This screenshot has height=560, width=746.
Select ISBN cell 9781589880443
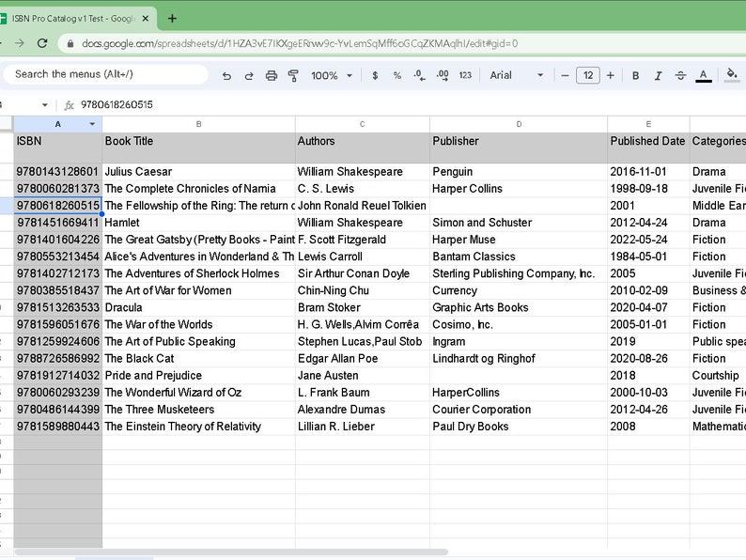click(57, 427)
